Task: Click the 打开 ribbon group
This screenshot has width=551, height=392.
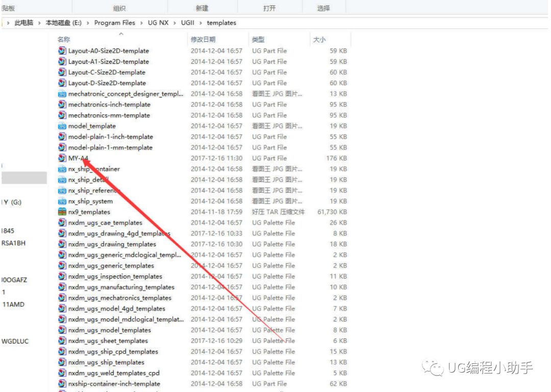Action: click(269, 8)
